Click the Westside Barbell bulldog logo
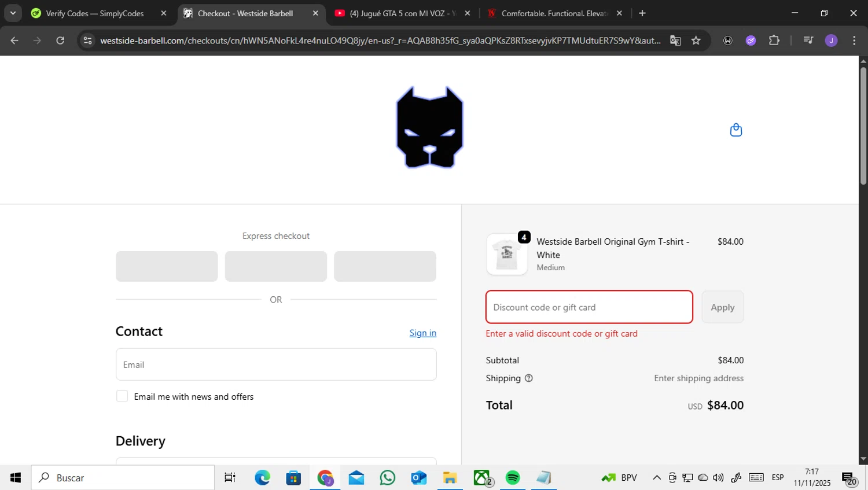Viewport: 868px width, 490px height. pyautogui.click(x=429, y=128)
